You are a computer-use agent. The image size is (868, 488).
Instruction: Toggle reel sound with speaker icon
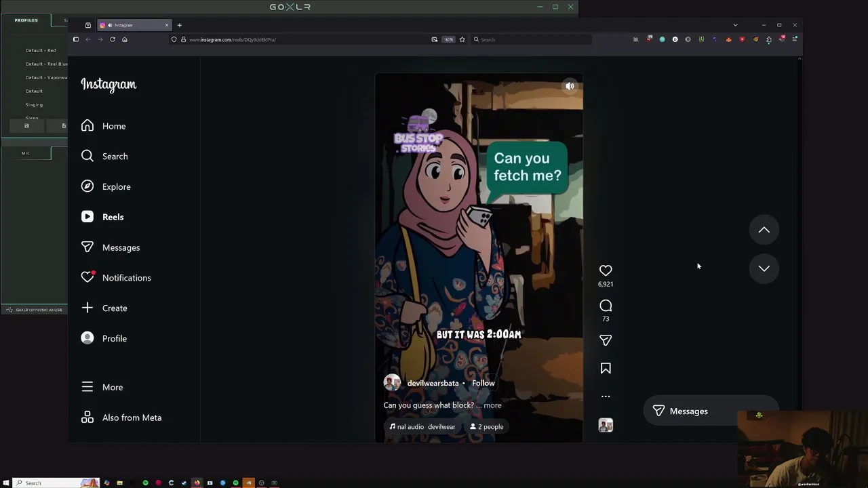(x=570, y=86)
